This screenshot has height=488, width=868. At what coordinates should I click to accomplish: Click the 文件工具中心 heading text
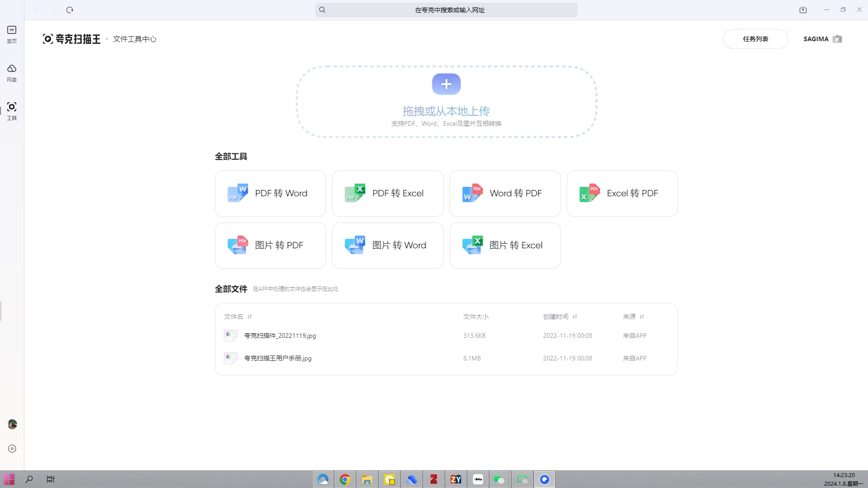point(134,39)
